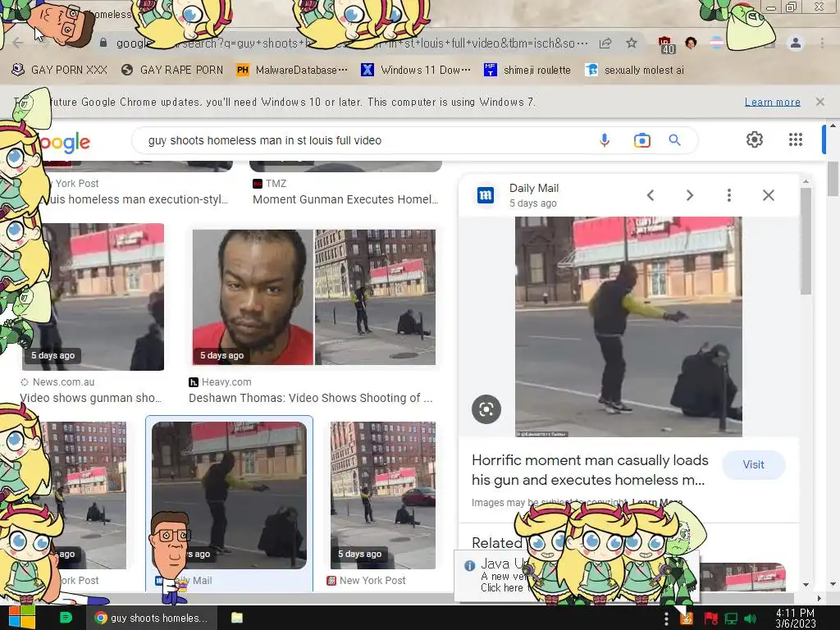Open the Windows 11 Dow… bookmark
Screen dimensions: 840x630
click(416, 71)
